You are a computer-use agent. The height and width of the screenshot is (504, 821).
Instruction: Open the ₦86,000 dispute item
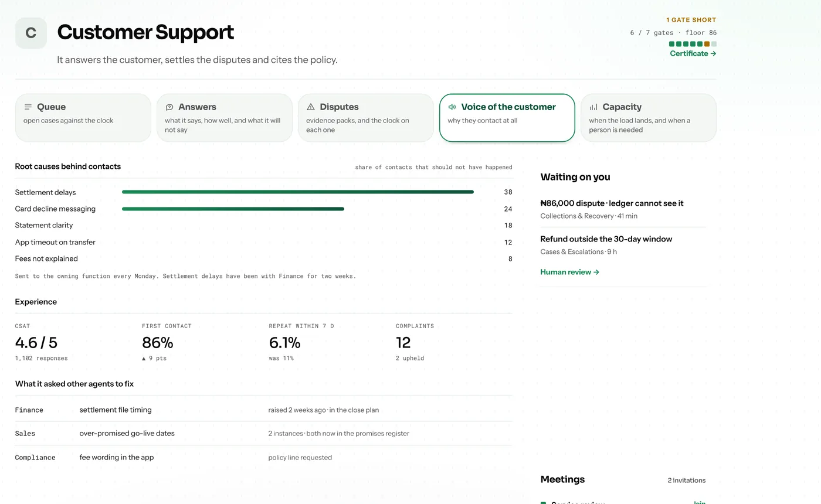[623, 209]
